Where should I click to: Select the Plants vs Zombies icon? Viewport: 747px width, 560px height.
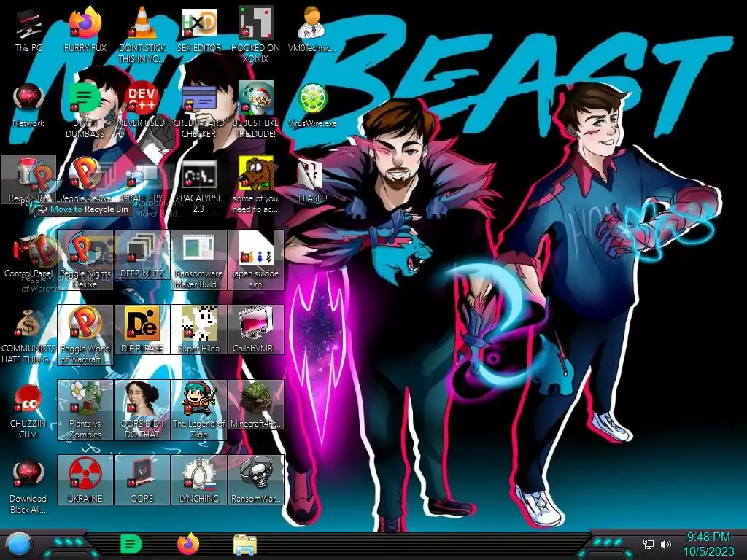click(x=85, y=410)
